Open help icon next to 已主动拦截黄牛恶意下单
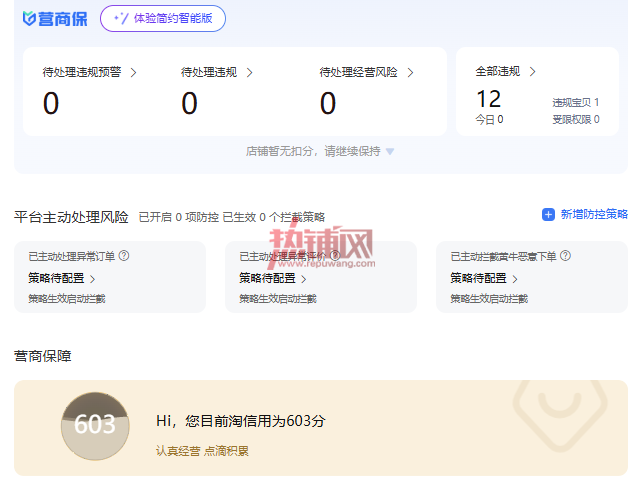The height and width of the screenshot is (488, 642). point(565,256)
